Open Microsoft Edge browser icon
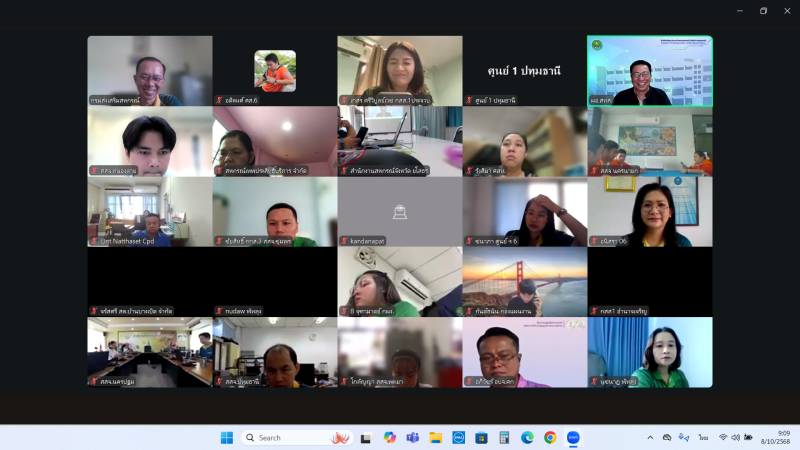The image size is (800, 450). 527,437
